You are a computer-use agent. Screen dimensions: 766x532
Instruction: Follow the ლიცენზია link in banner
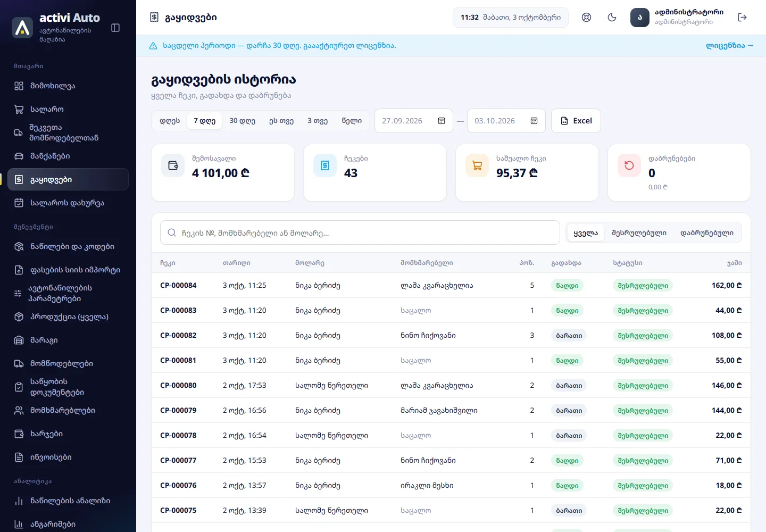tap(729, 46)
